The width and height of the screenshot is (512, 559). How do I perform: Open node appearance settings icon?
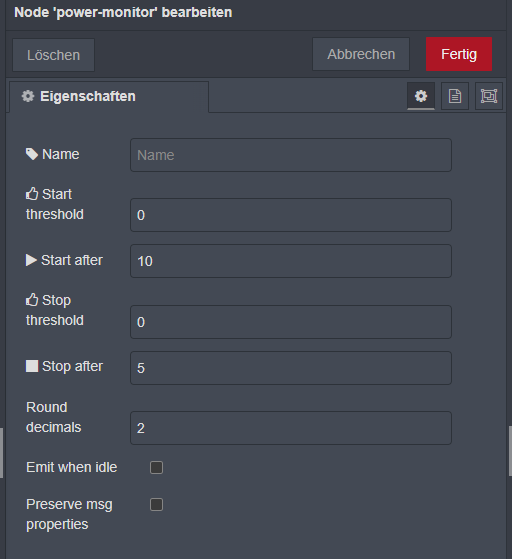click(489, 96)
